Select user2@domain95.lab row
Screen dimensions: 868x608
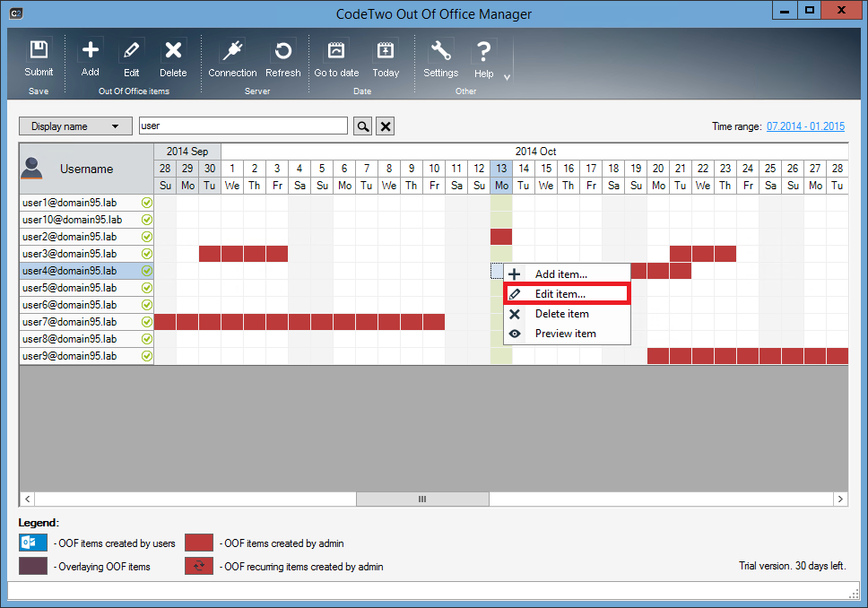[86, 237]
